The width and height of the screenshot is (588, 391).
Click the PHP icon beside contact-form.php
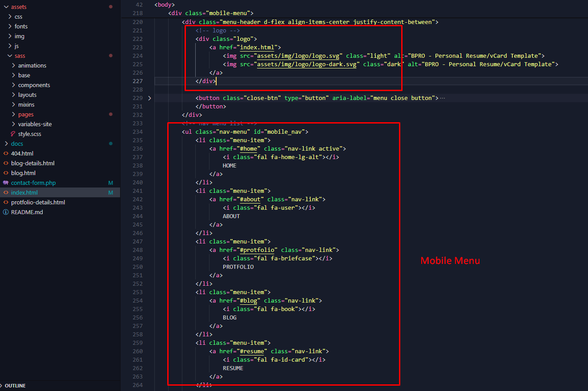point(6,183)
